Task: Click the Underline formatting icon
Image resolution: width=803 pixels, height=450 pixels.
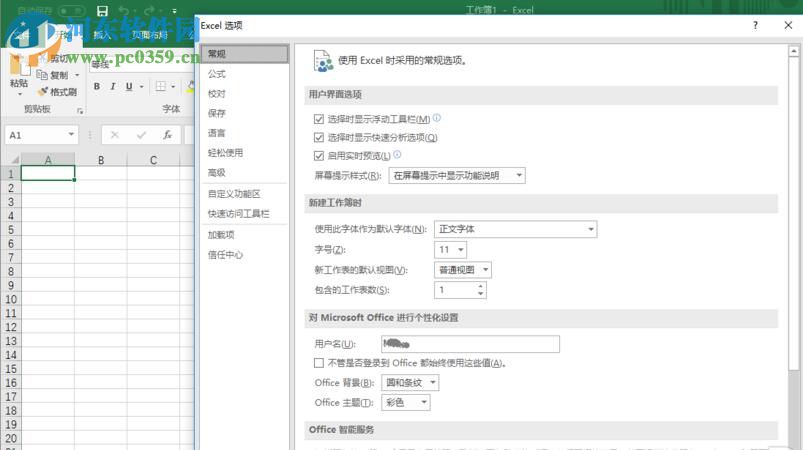Action: [x=127, y=87]
